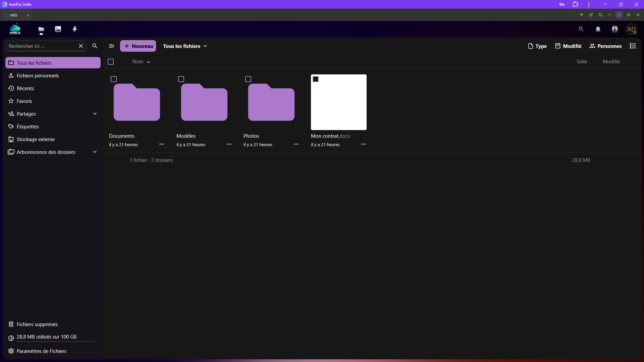Open actions menu for Mon contrat.docx
This screenshot has width=644, height=362.
(x=364, y=144)
